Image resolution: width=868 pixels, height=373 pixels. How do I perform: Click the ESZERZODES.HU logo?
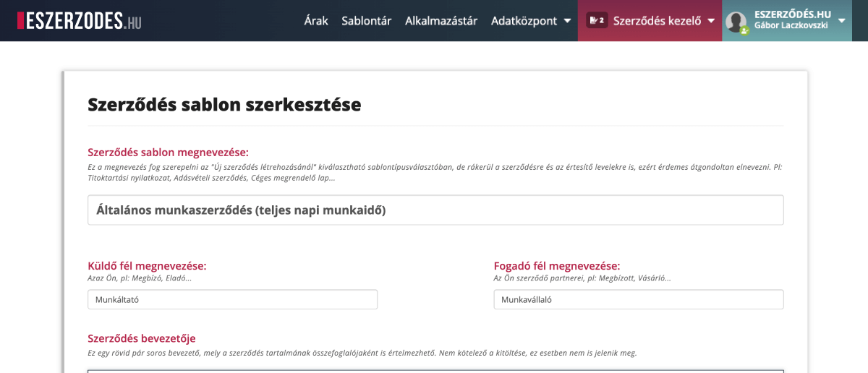[x=80, y=21]
